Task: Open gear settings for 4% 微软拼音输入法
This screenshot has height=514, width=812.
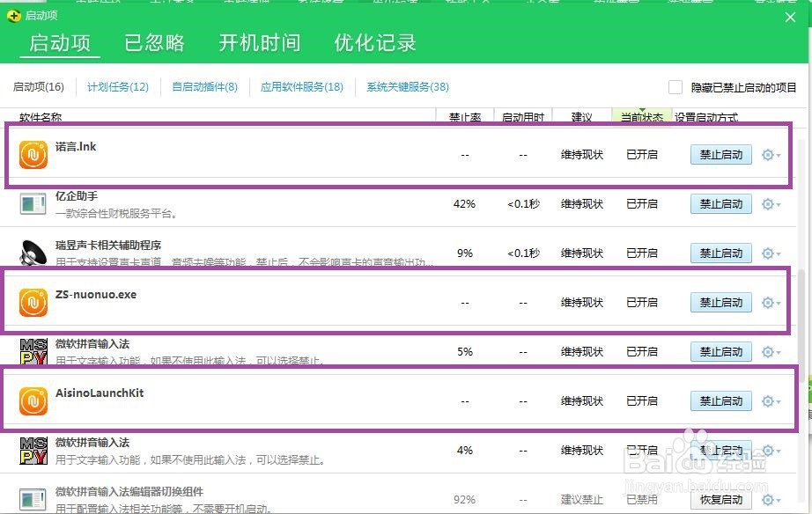Action: pos(771,451)
